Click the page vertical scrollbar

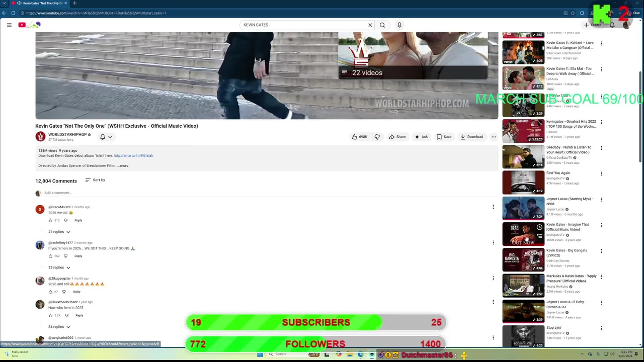(x=640, y=117)
